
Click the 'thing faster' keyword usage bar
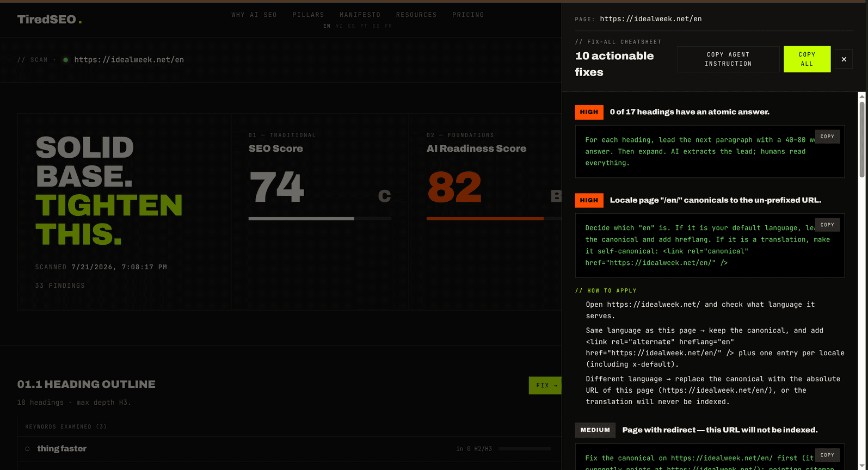tap(525, 449)
